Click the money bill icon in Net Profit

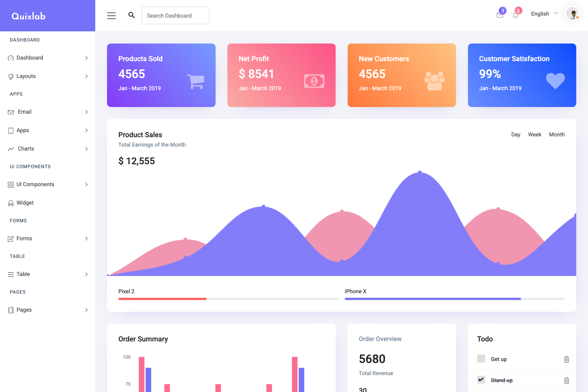314,81
